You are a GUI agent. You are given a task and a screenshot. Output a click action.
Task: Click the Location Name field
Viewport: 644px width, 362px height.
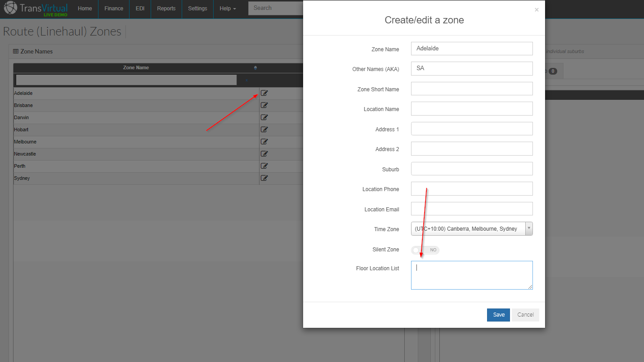click(472, 108)
